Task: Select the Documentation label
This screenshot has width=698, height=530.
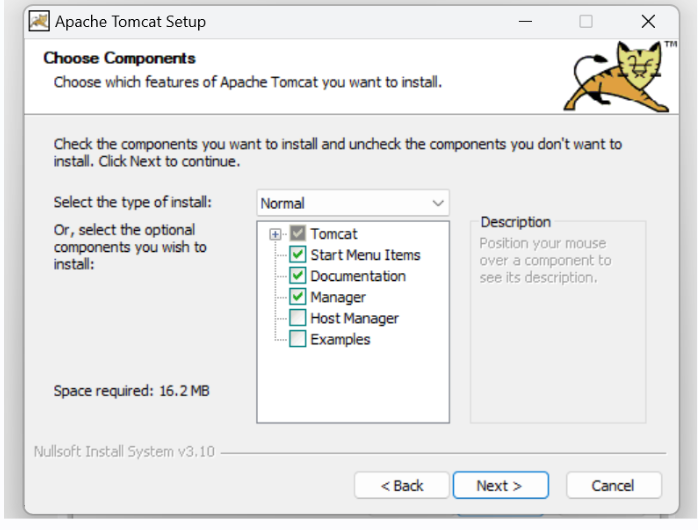Action: pos(358,276)
